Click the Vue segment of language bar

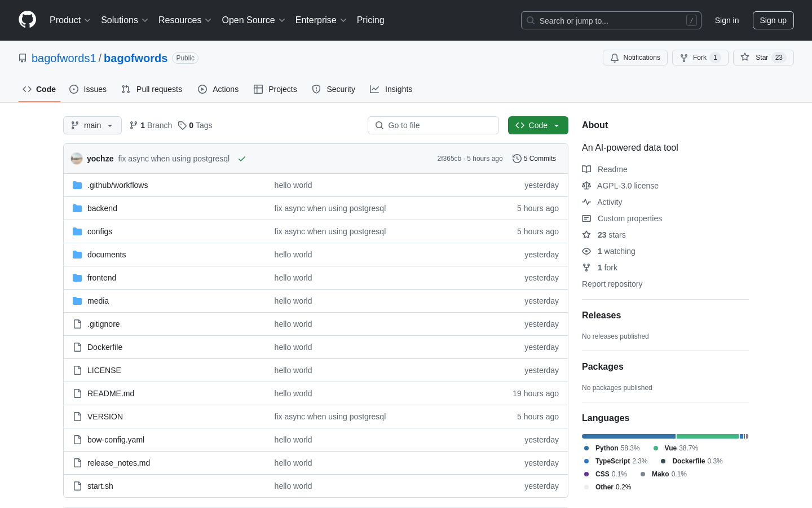tap(708, 436)
